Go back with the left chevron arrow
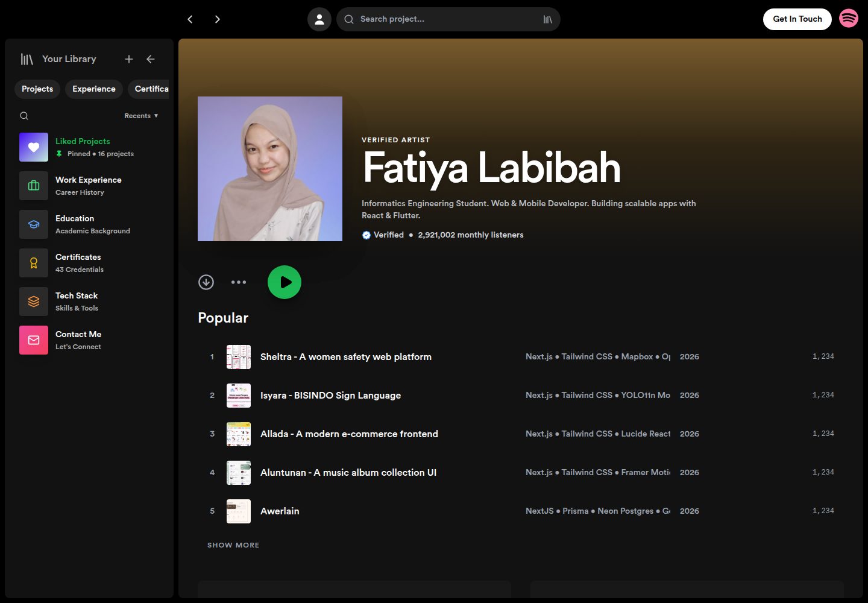This screenshot has width=868, height=603. tap(190, 19)
